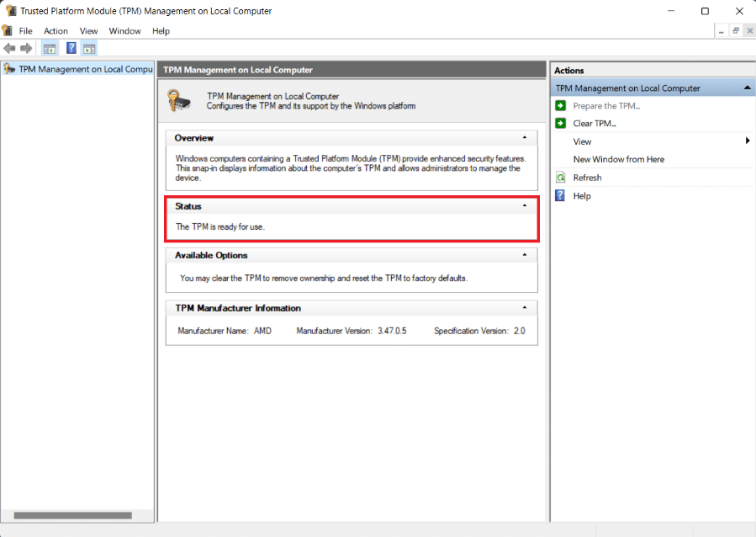Collapse the Available Options section
The image size is (756, 537).
coord(525,255)
